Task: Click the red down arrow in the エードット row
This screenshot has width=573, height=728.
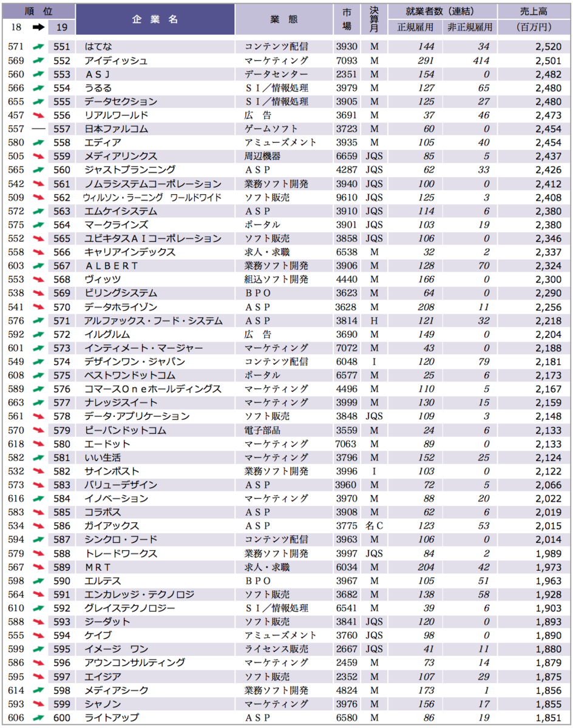Action: pyautogui.click(x=39, y=444)
